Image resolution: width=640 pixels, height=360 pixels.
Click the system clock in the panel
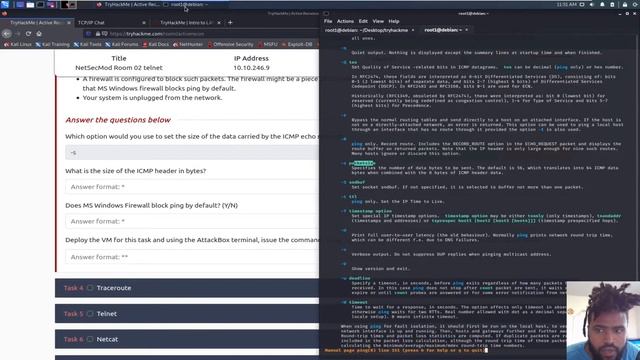(x=567, y=4)
